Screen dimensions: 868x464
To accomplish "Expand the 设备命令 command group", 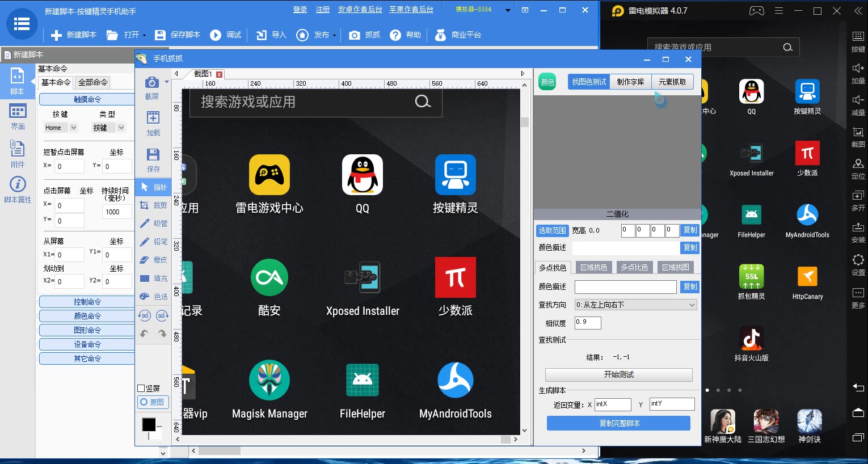I will pyautogui.click(x=87, y=344).
